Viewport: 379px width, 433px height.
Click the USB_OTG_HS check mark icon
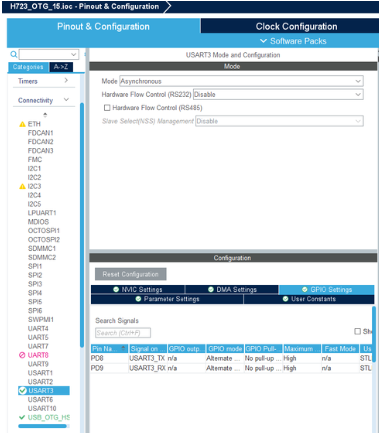point(22,417)
